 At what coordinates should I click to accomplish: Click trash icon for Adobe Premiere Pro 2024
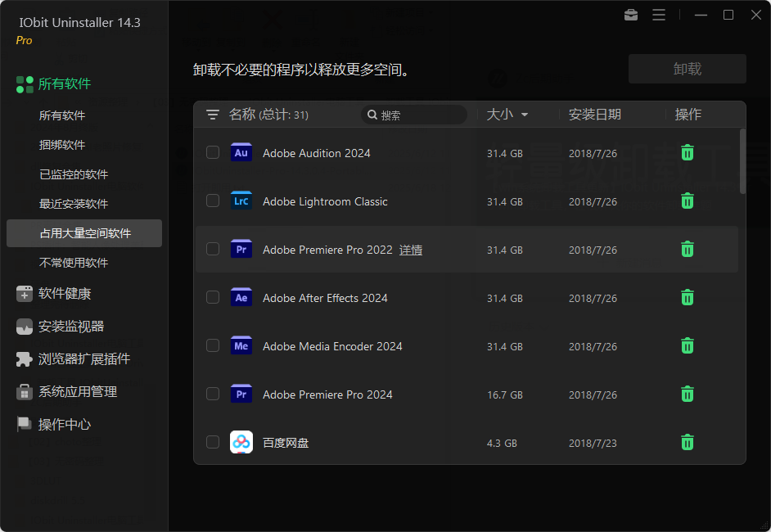[x=687, y=394]
